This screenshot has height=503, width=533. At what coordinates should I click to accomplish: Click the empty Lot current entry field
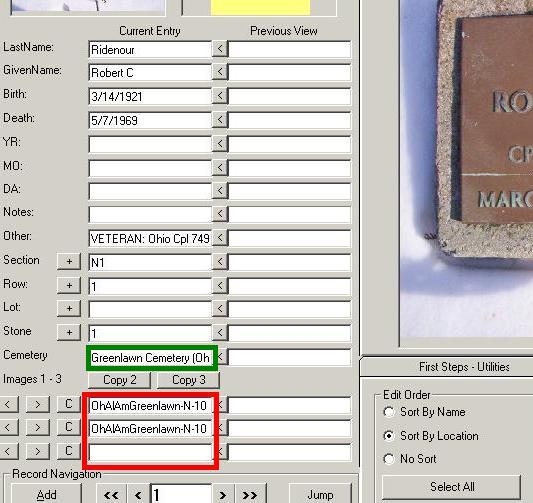(x=150, y=309)
